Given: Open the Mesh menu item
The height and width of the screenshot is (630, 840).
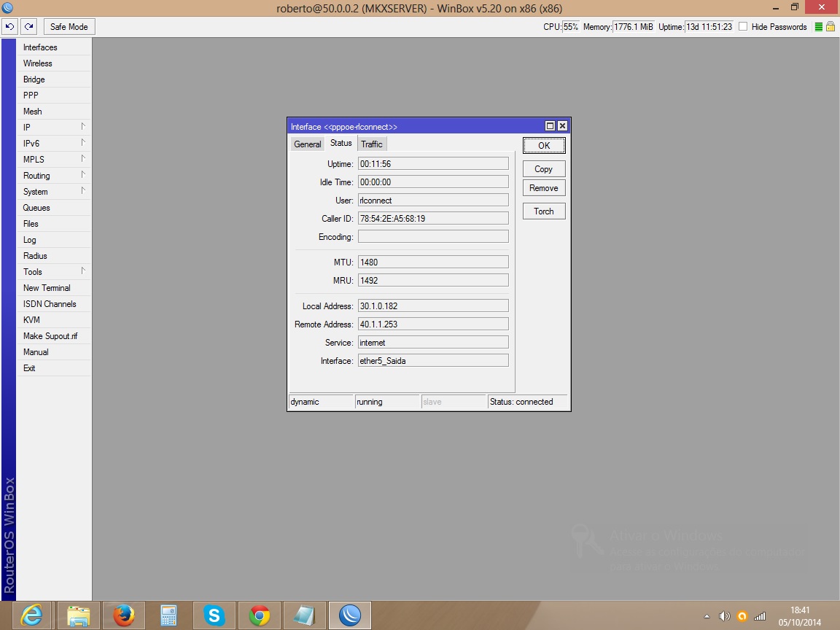Looking at the screenshot, I should pyautogui.click(x=53, y=112).
